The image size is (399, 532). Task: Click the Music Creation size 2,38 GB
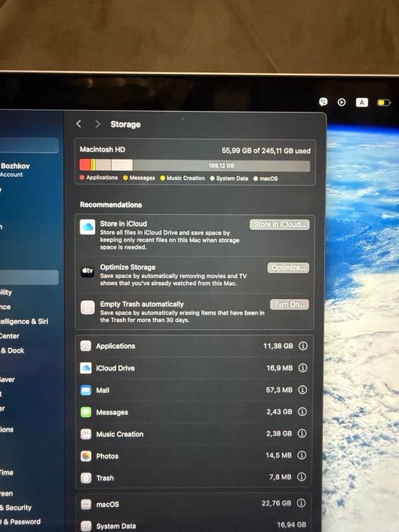click(279, 433)
